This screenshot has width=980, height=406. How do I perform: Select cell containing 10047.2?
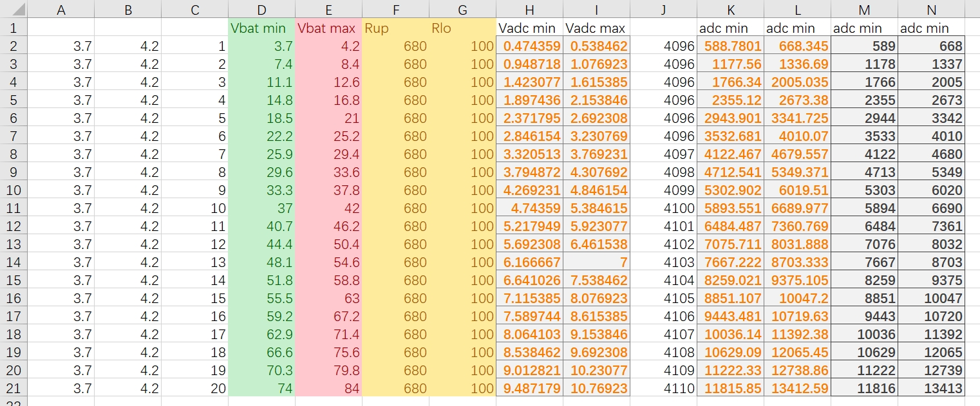(x=798, y=299)
